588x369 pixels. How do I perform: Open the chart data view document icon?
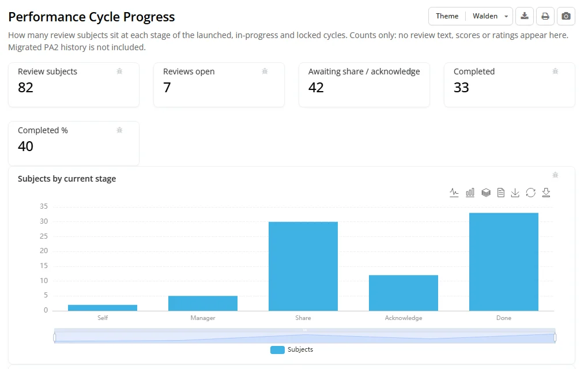(500, 193)
